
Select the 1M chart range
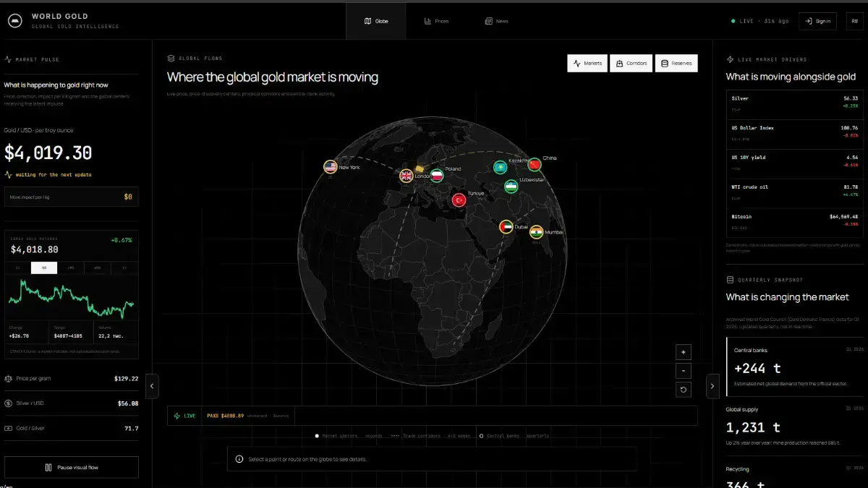[71, 268]
